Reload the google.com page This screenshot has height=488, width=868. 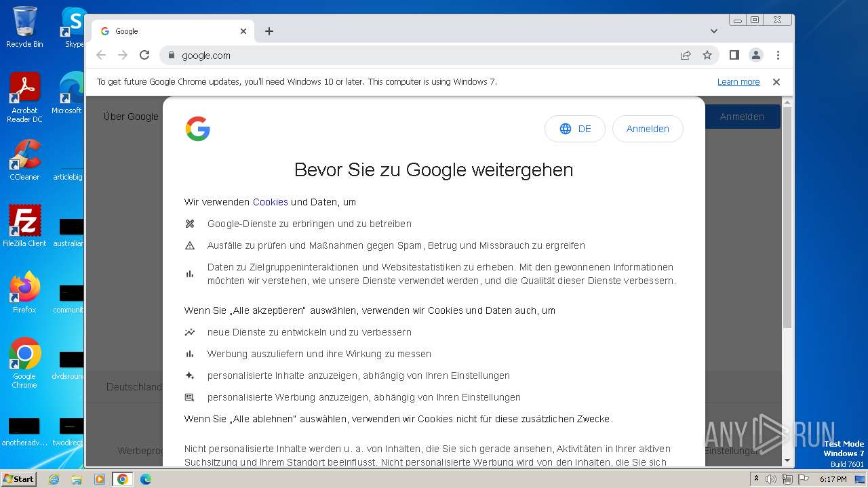tap(144, 56)
